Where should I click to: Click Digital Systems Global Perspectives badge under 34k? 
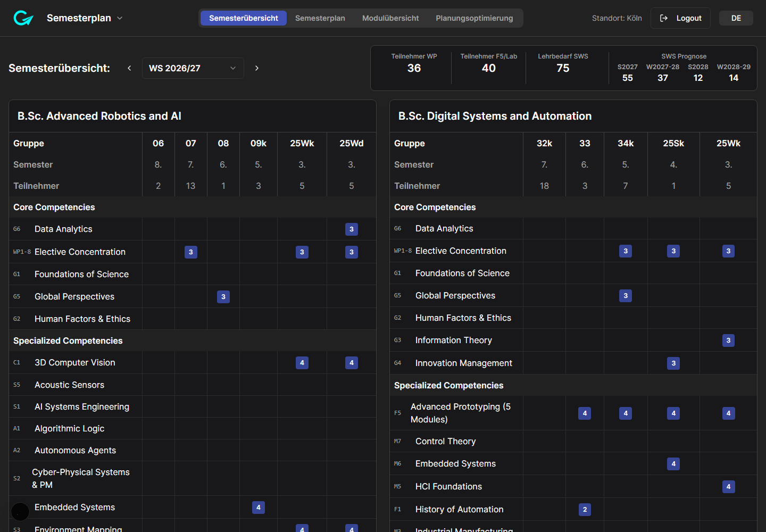click(x=626, y=296)
